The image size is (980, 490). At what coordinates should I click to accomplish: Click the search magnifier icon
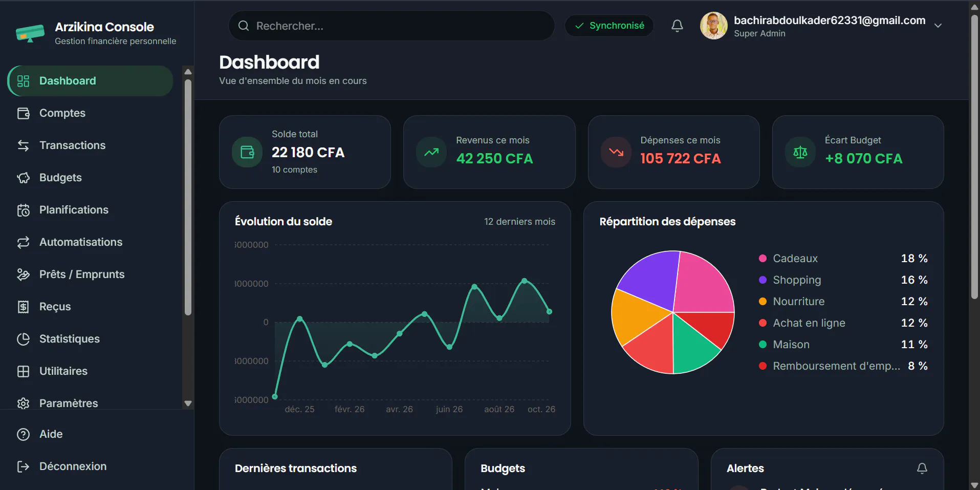tap(244, 26)
